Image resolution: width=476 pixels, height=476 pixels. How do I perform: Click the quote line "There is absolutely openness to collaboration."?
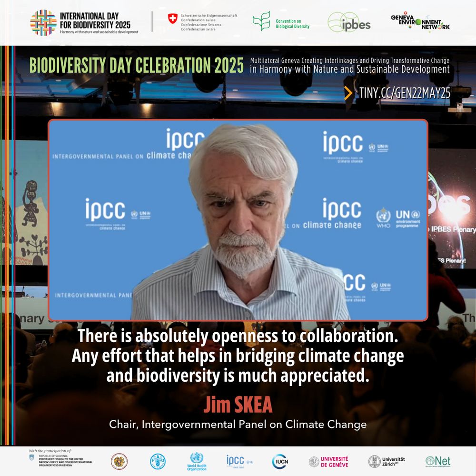tap(238, 336)
